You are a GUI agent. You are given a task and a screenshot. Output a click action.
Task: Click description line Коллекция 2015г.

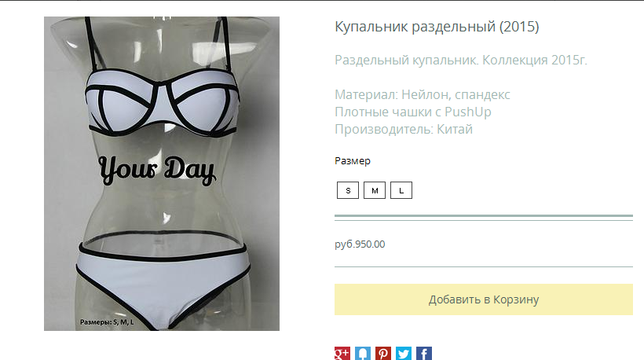click(534, 60)
